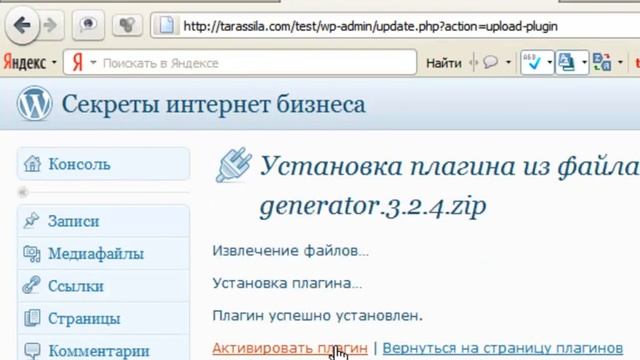Click Вернуться на страницу плагинов link

point(503,348)
